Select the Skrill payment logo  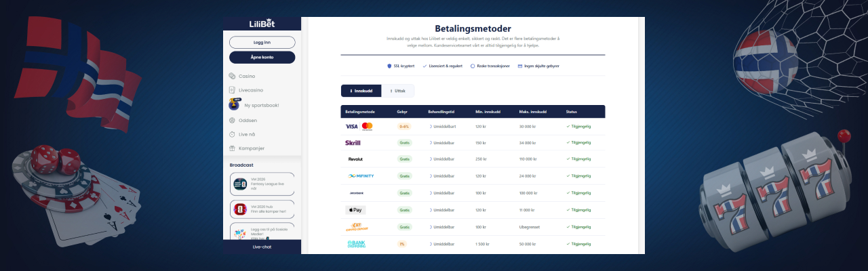click(x=353, y=142)
